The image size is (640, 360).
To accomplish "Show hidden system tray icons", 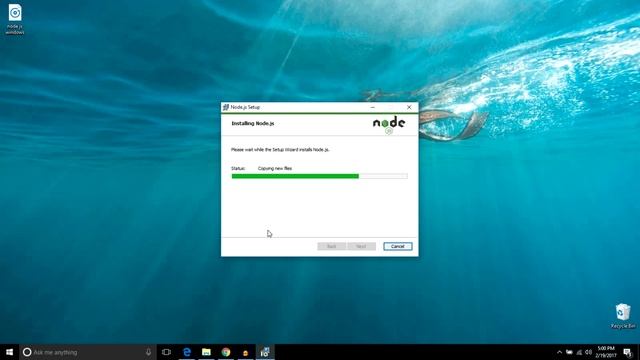I will [559, 352].
